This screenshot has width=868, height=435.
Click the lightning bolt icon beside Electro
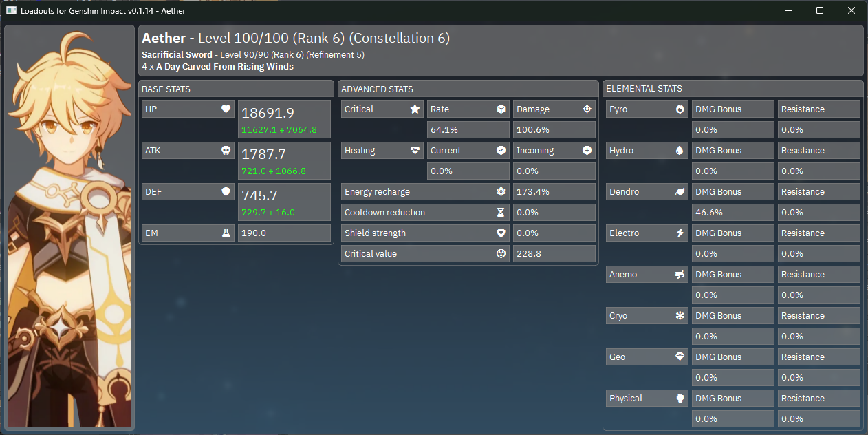coord(680,233)
